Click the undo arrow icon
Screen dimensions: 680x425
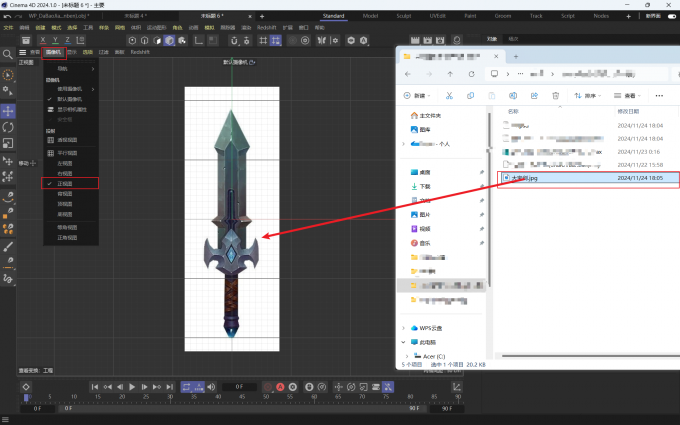click(x=7, y=16)
